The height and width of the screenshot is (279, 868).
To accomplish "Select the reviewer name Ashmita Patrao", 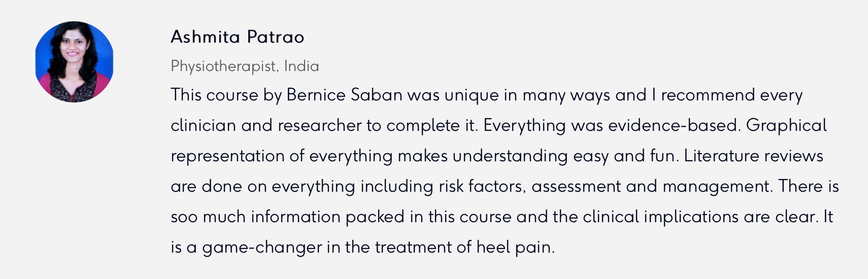I will pyautogui.click(x=238, y=37).
